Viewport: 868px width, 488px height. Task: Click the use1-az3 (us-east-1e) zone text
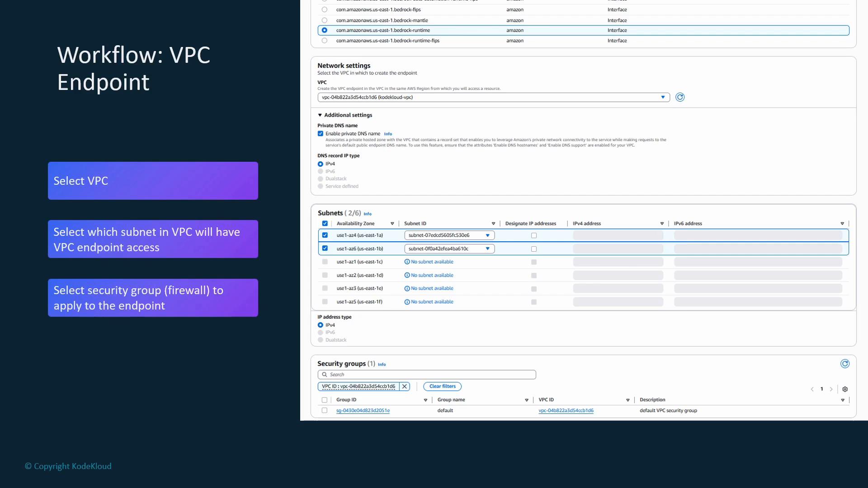coord(359,288)
